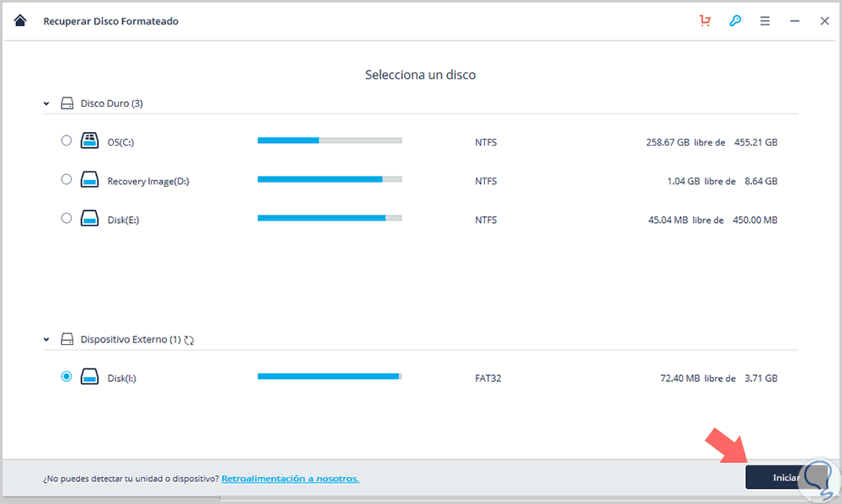Image resolution: width=842 pixels, height=504 pixels.
Task: Click the Disk(I:) FAT32 label
Action: pyautogui.click(x=488, y=378)
